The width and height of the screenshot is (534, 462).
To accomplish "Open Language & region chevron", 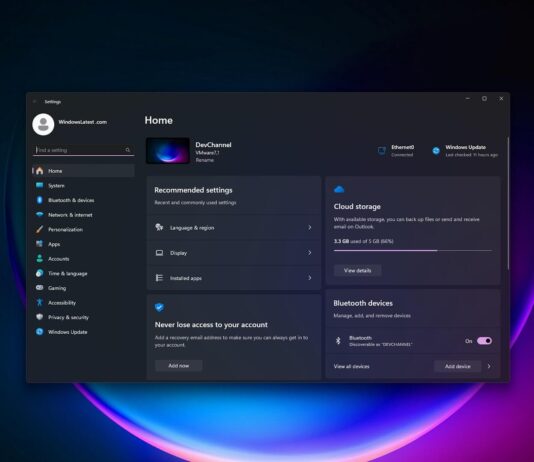I will pyautogui.click(x=310, y=227).
